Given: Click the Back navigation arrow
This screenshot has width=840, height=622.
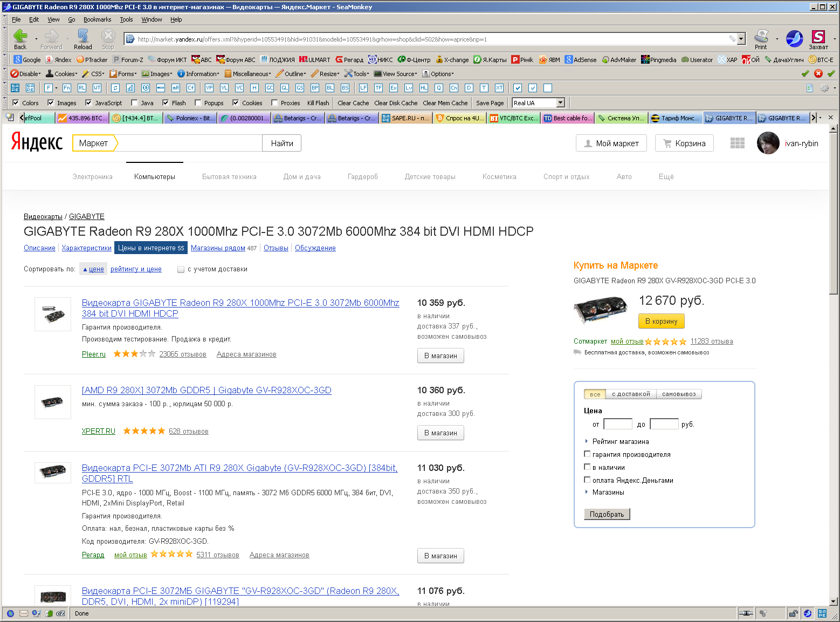Looking at the screenshot, I should [20, 36].
